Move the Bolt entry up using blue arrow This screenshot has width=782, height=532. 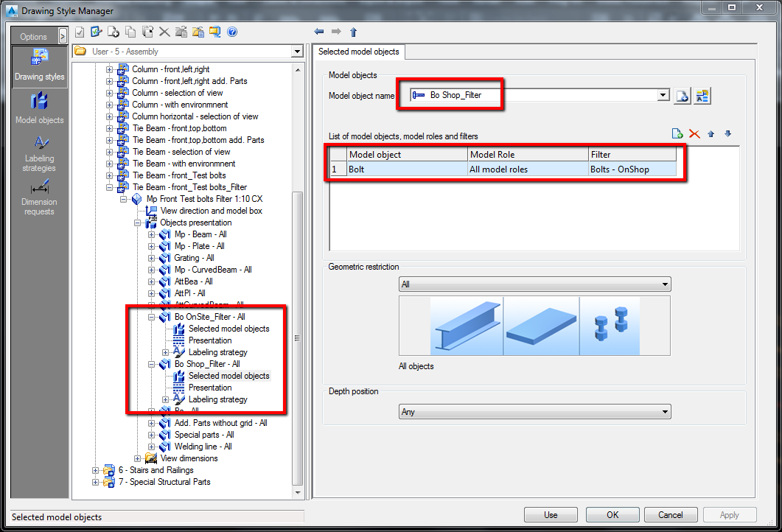pyautogui.click(x=711, y=133)
